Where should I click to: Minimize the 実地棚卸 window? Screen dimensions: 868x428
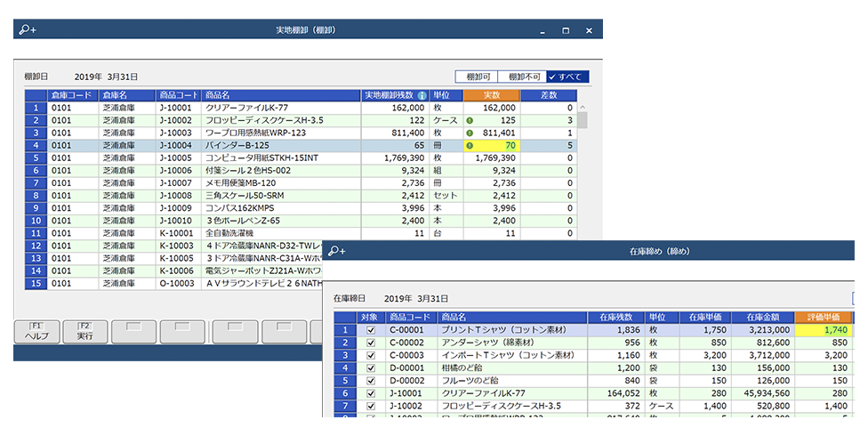[544, 31]
